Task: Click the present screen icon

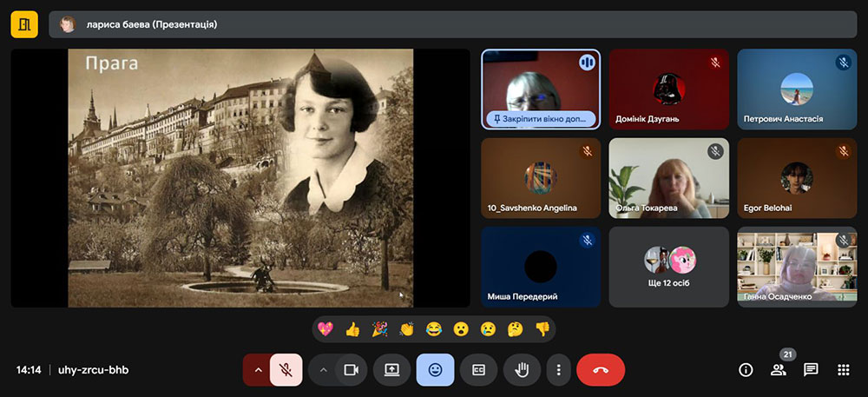Action: (x=391, y=369)
